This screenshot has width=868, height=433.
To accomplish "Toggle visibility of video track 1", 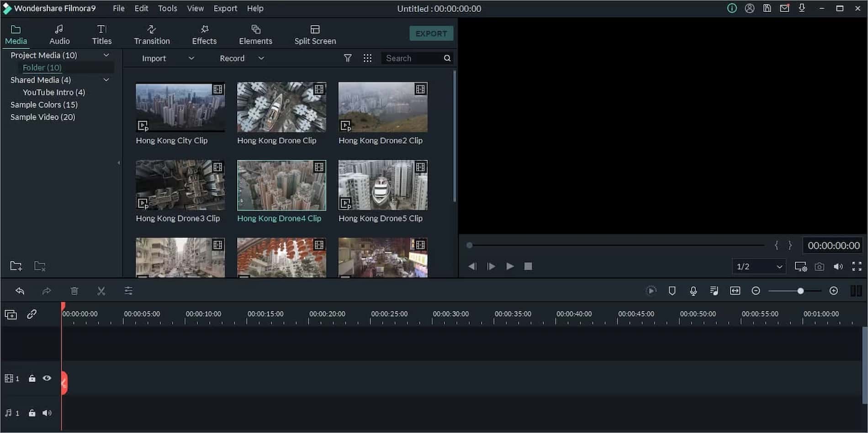I will [47, 378].
